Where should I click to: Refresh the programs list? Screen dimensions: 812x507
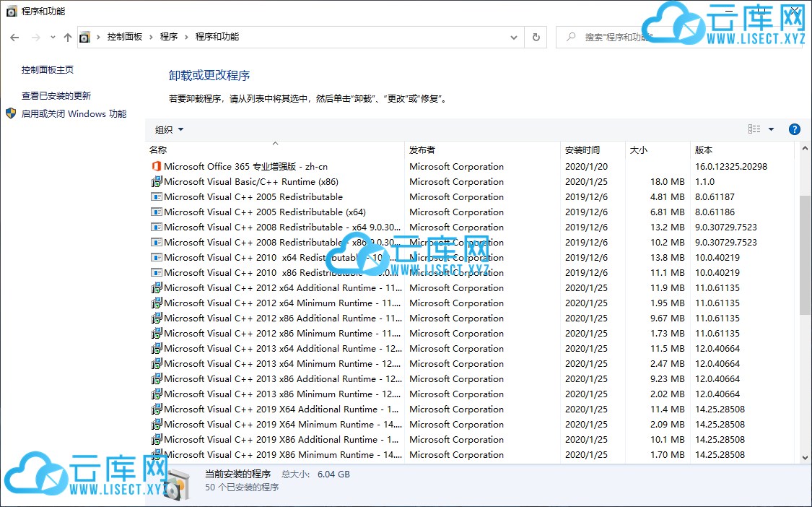click(536, 38)
